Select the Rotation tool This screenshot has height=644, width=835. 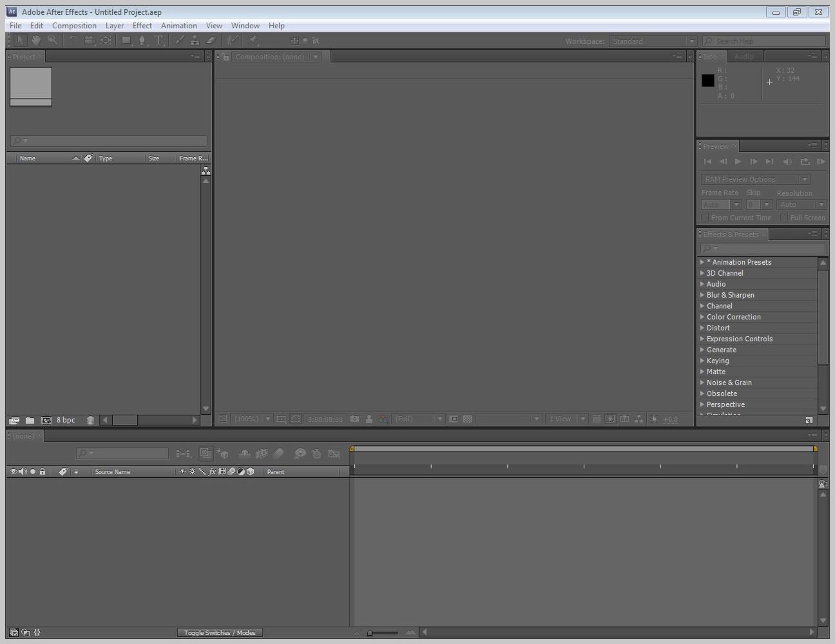pos(73,41)
